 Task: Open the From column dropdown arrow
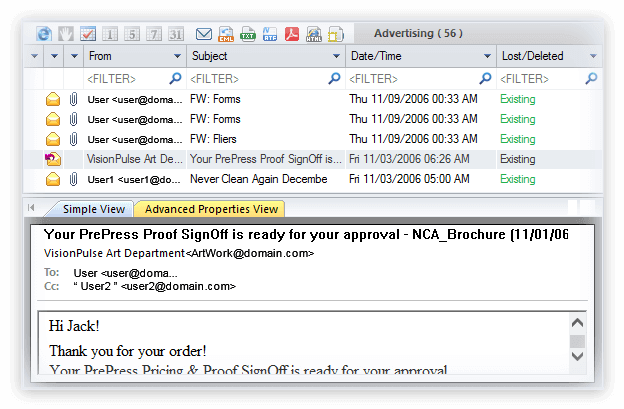177,57
